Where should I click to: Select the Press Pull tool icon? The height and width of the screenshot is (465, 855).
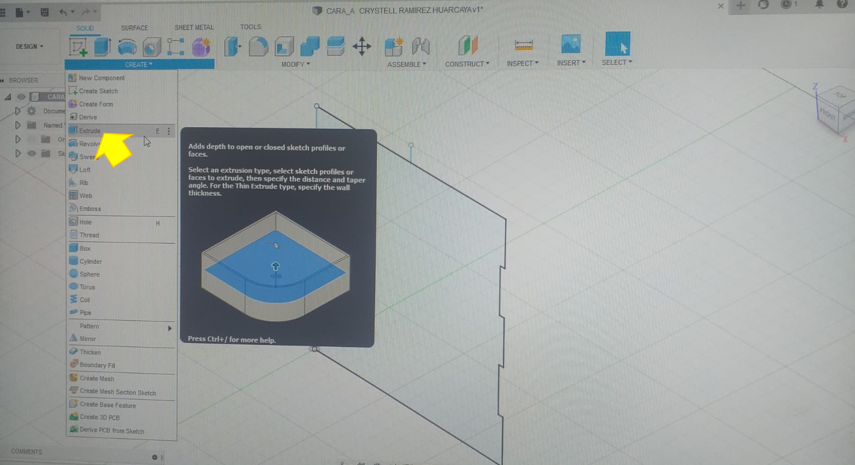coord(233,47)
